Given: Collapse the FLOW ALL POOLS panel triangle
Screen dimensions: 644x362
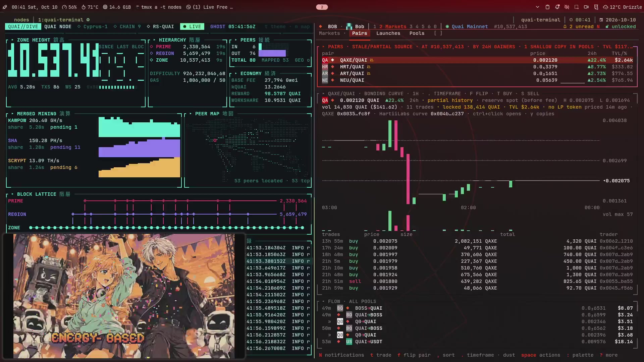Looking at the screenshot, I should pyautogui.click(x=324, y=301).
